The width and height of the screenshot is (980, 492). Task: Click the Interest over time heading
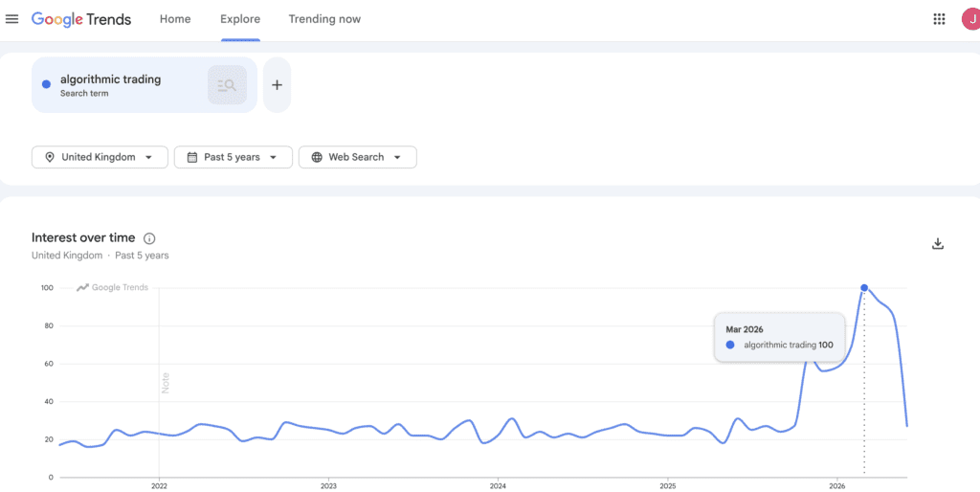83,237
